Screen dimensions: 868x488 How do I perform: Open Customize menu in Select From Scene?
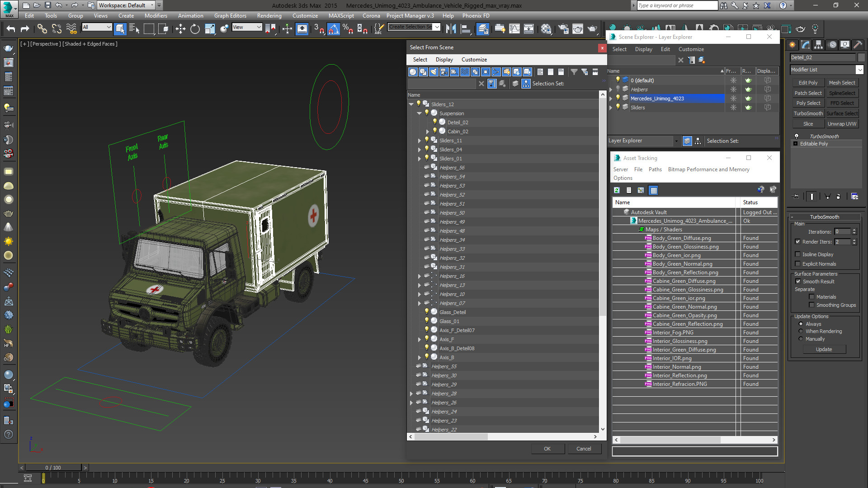point(474,60)
